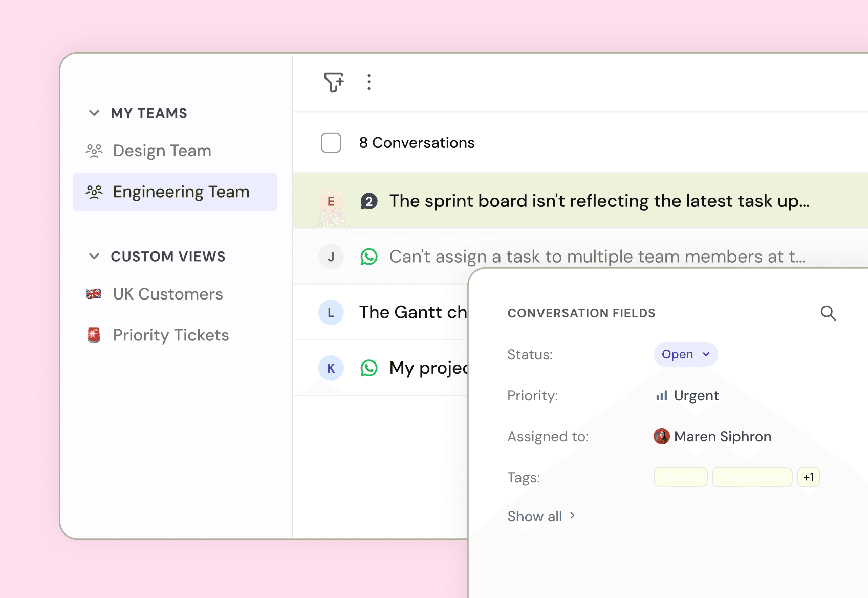Collapse the CUSTOM VIEWS section
This screenshot has width=868, height=598.
tap(94, 257)
